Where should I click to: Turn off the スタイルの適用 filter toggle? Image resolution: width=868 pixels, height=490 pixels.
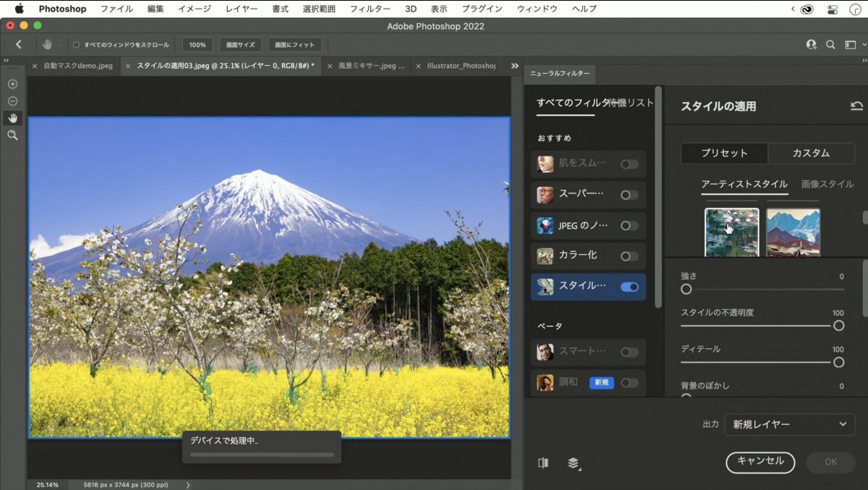[629, 287]
